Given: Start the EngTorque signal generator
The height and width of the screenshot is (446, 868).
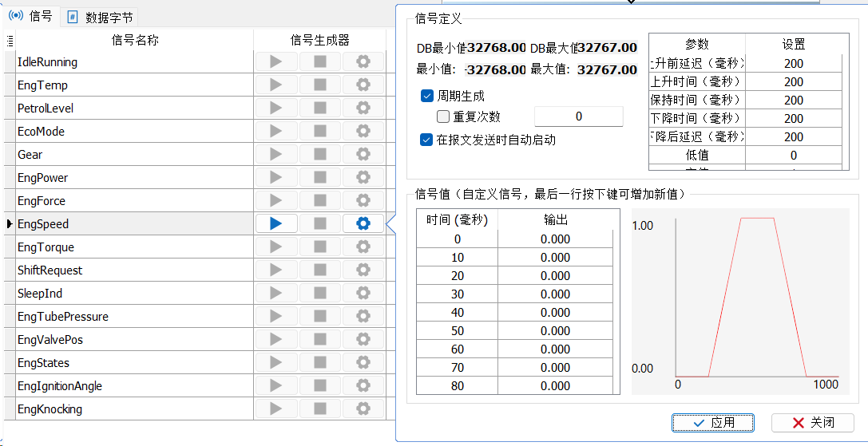Looking at the screenshot, I should pyautogui.click(x=276, y=247).
